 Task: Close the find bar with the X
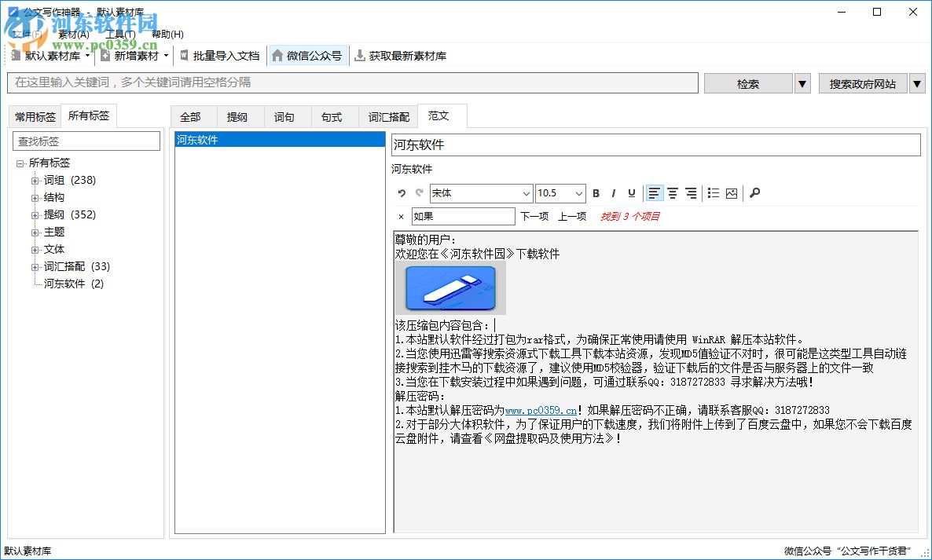coord(402,217)
